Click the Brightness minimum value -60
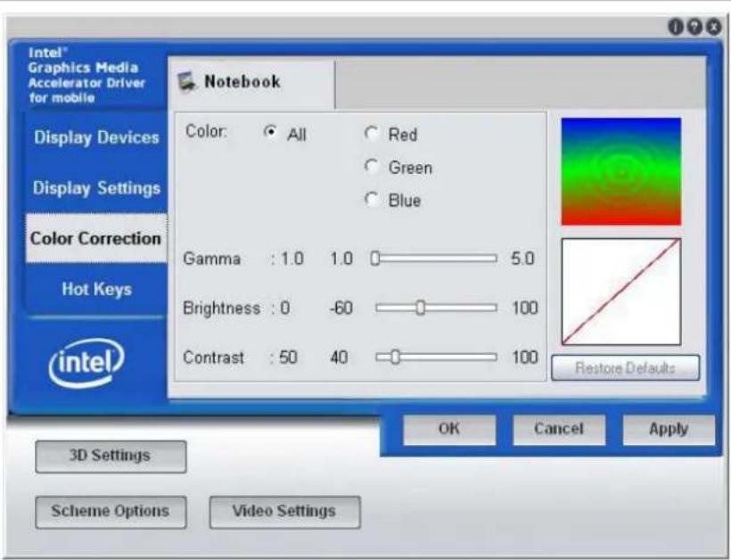 point(341,308)
